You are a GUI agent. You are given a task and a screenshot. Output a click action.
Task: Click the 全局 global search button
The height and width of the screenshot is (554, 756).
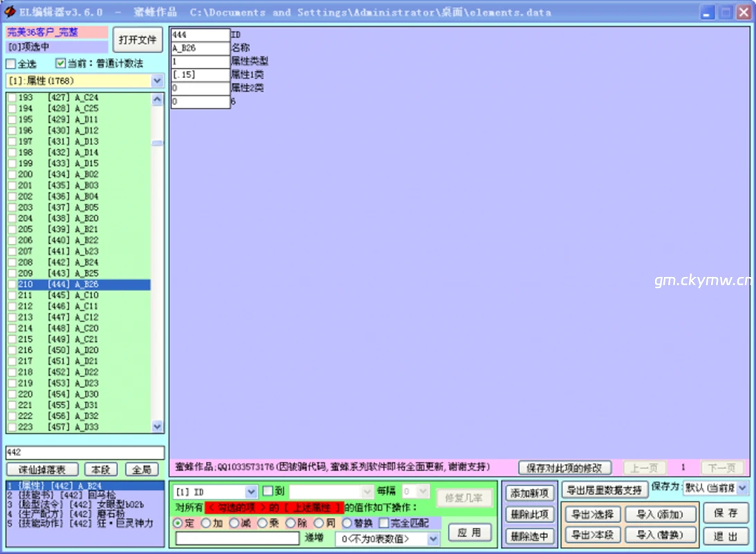(x=142, y=470)
